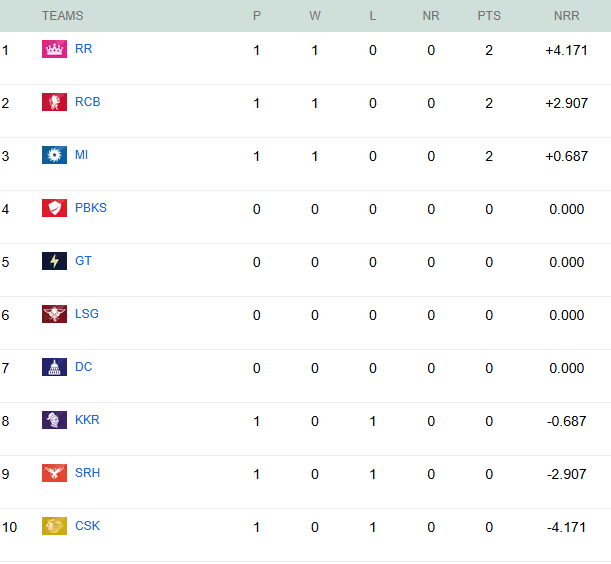
Task: Click the DC navy team logo
Action: point(54,367)
